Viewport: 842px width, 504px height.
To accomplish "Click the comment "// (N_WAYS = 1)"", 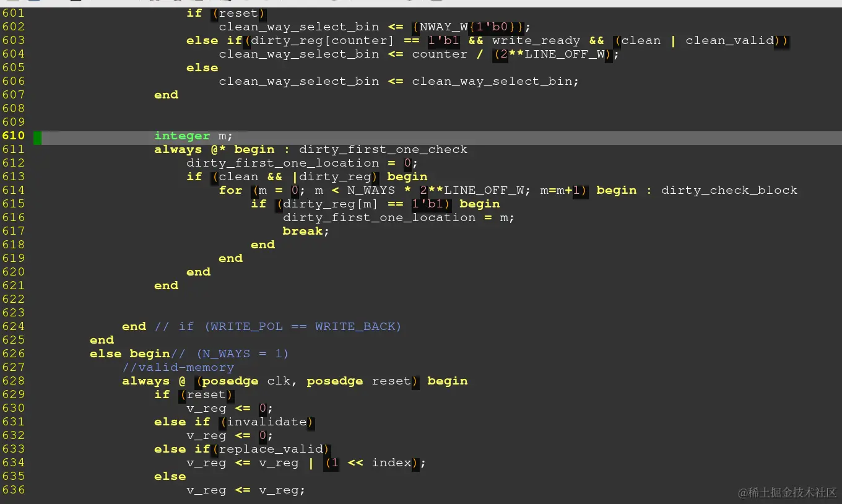I will 230,354.
